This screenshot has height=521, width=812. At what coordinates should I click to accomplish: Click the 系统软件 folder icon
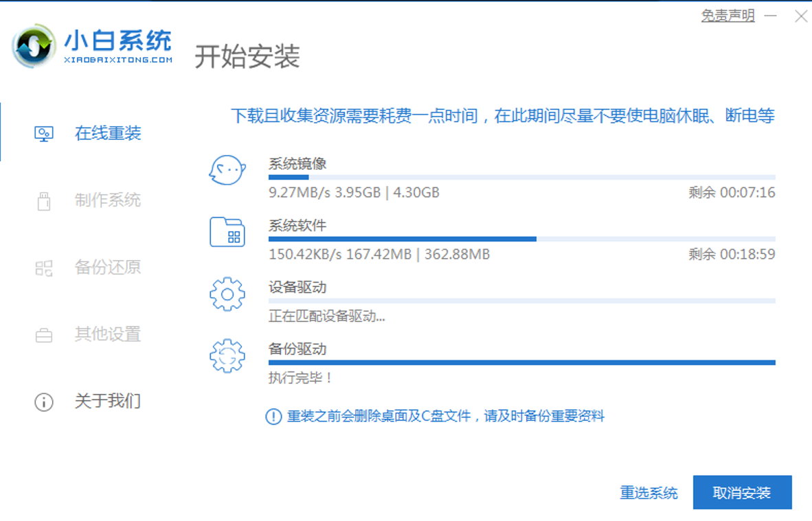[x=227, y=232]
